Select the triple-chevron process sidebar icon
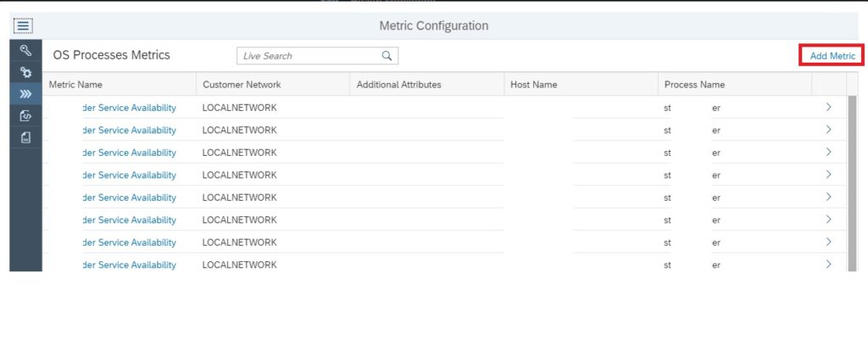Image resolution: width=868 pixels, height=362 pixels. pos(25,94)
